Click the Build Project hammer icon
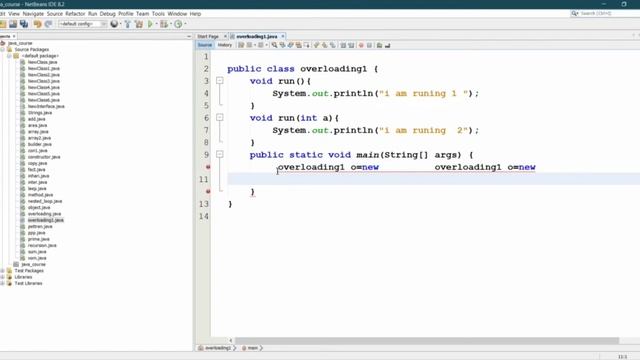 click(128, 24)
